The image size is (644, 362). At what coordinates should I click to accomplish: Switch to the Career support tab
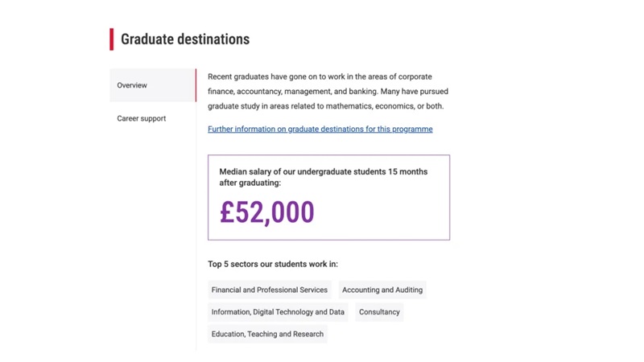click(x=142, y=118)
